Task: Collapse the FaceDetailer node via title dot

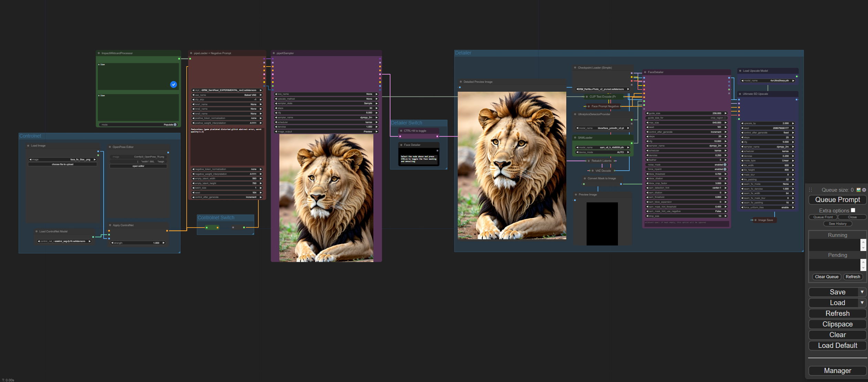Action: coord(645,72)
